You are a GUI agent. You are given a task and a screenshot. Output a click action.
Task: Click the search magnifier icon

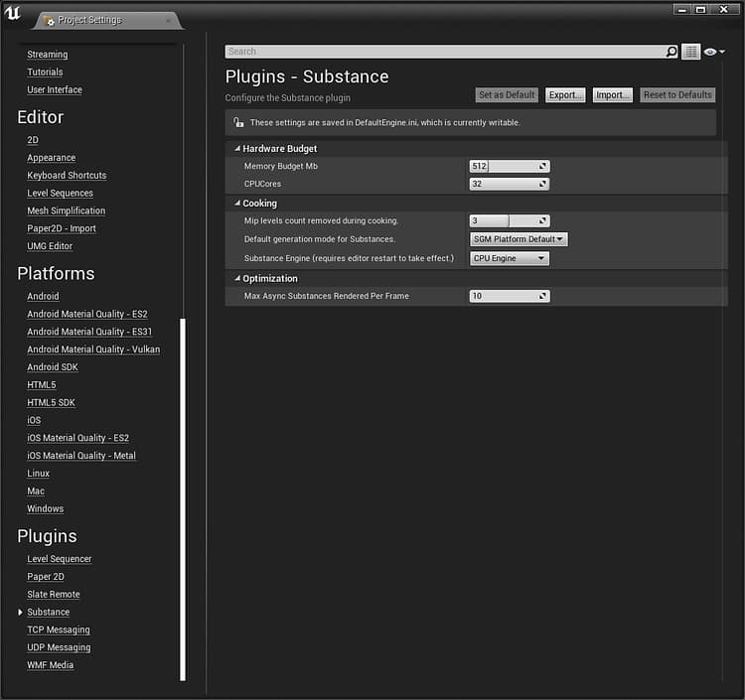[x=670, y=52]
